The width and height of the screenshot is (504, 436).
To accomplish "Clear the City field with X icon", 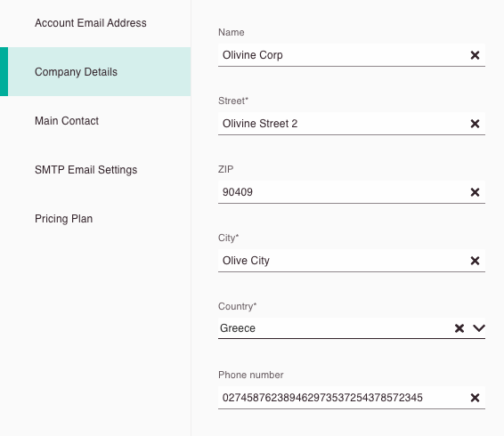I will [x=475, y=261].
